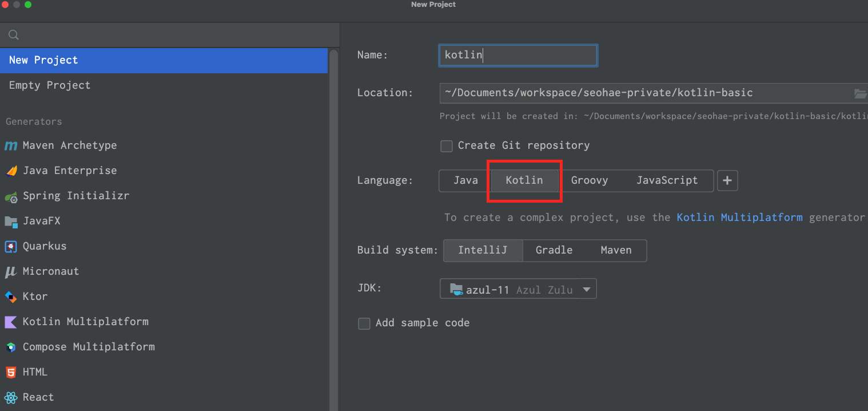Viewport: 868px width, 411px height.
Task: Click the Quarkus generator icon
Action: (11, 247)
